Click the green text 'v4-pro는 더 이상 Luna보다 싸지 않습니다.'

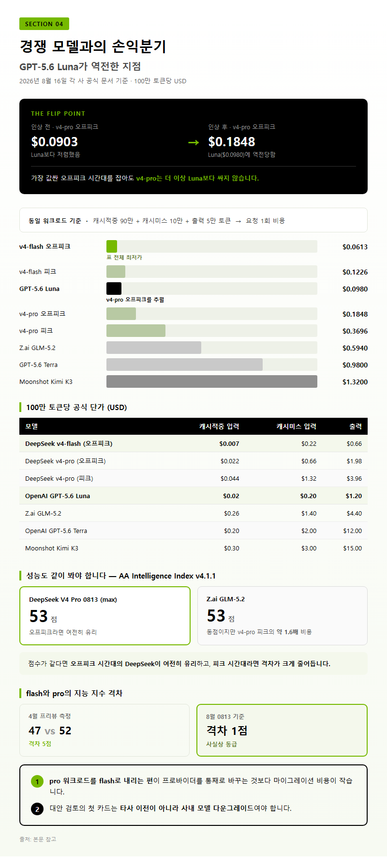pos(197,178)
